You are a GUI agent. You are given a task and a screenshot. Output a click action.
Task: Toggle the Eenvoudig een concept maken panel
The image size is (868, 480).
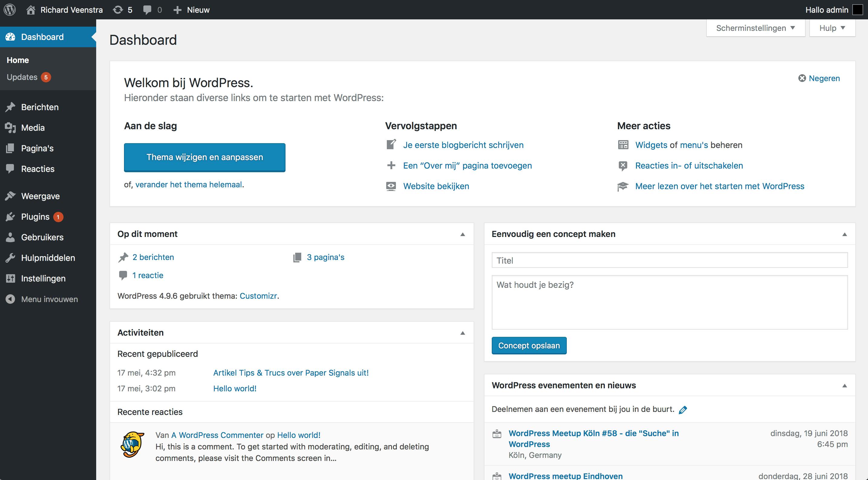pyautogui.click(x=844, y=234)
